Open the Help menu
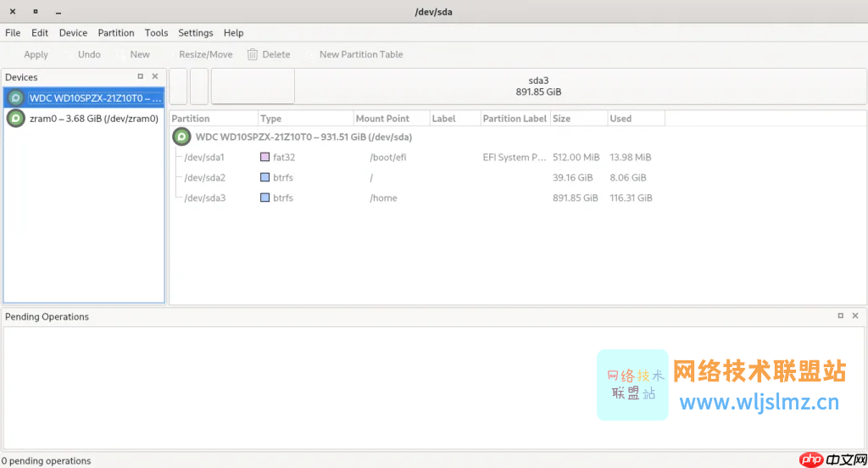This screenshot has height=468, width=868. pos(234,33)
